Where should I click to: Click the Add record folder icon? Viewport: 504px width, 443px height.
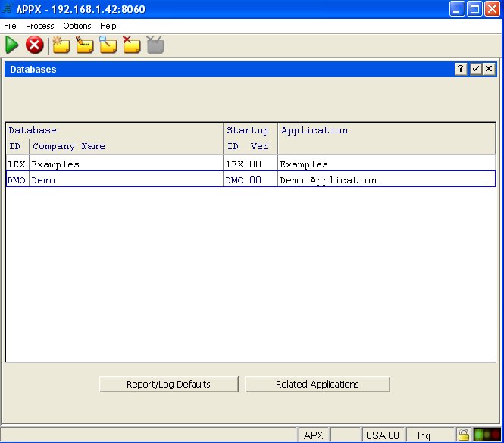pos(61,45)
